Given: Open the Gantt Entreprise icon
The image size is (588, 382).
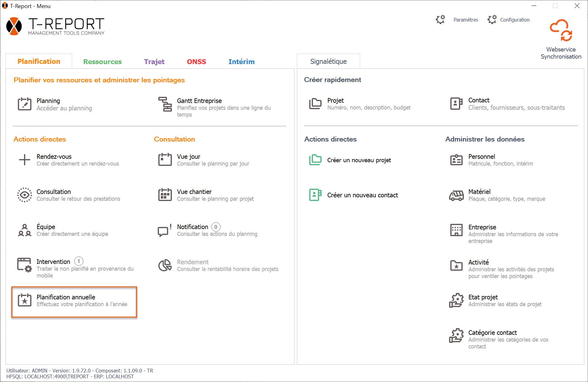Looking at the screenshot, I should click(165, 104).
